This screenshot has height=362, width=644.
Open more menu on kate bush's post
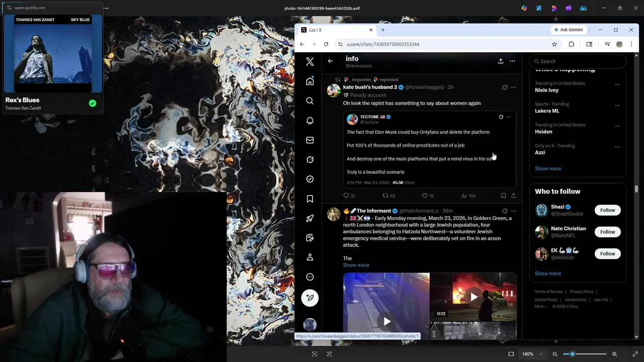514,87
